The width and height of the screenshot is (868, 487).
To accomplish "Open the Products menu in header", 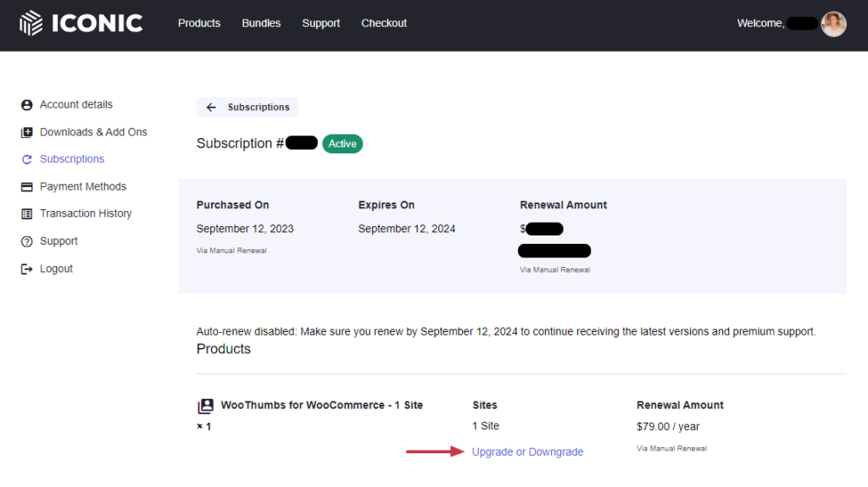I will pos(199,23).
